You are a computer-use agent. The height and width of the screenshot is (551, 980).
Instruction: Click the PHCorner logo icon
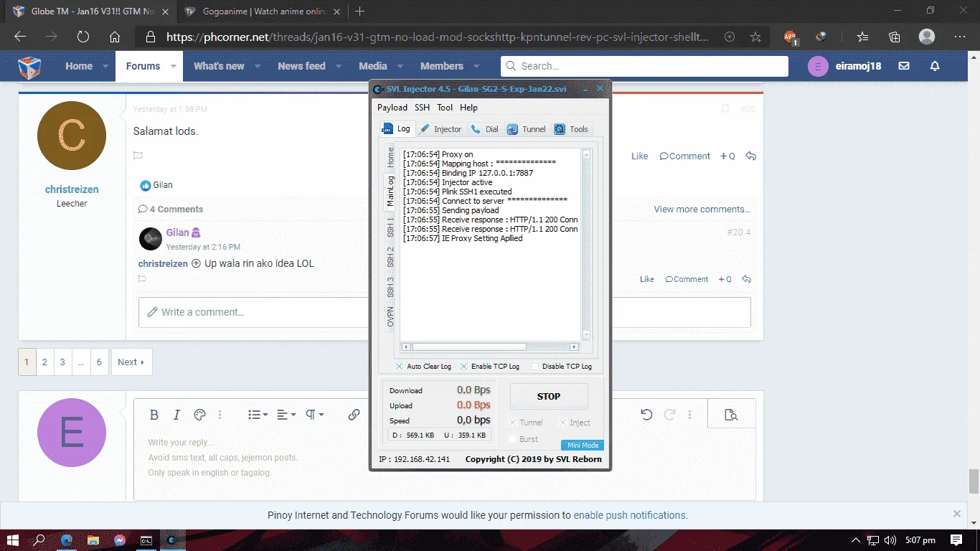coord(29,67)
